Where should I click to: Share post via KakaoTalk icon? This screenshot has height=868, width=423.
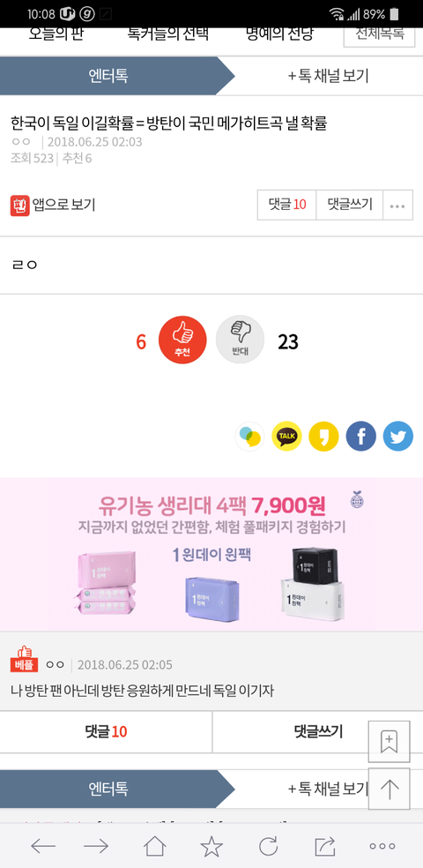[287, 437]
